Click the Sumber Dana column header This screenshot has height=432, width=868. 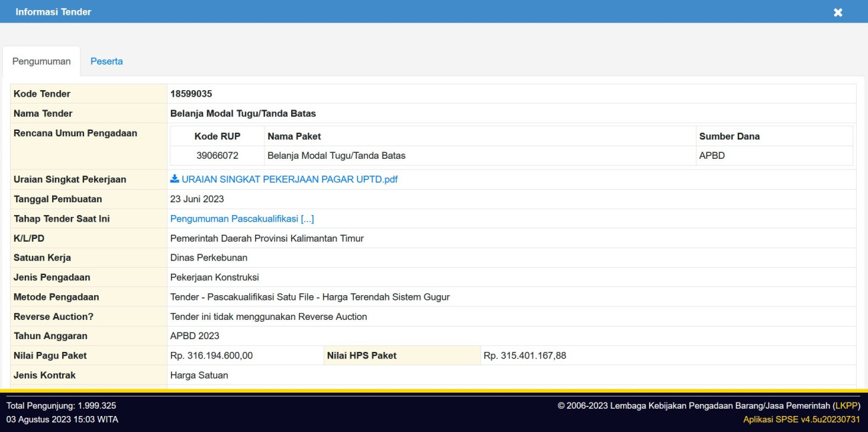[x=729, y=136]
